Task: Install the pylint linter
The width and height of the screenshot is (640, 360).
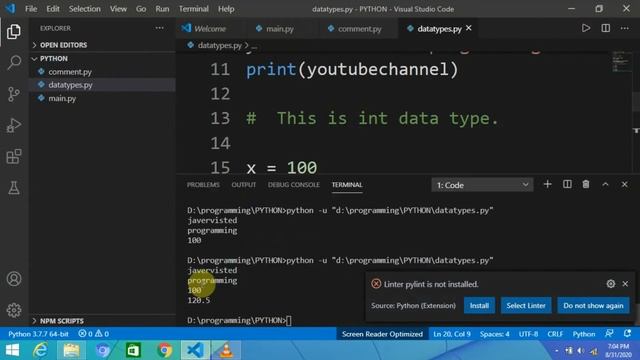Action: click(479, 305)
